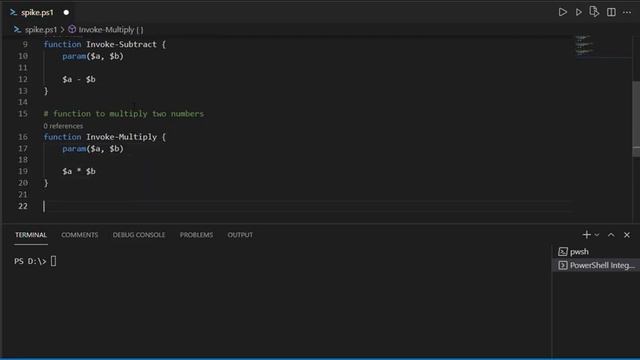The image size is (640, 360).
Task: Show the OUTPUT panel tab
Action: coord(240,235)
